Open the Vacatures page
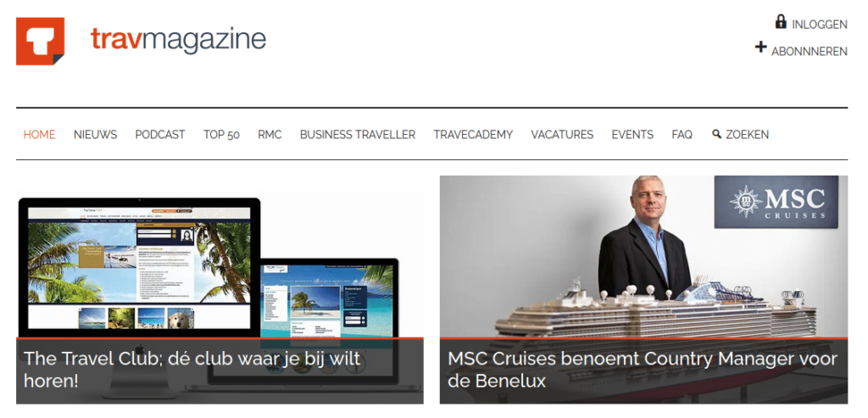 pos(562,135)
